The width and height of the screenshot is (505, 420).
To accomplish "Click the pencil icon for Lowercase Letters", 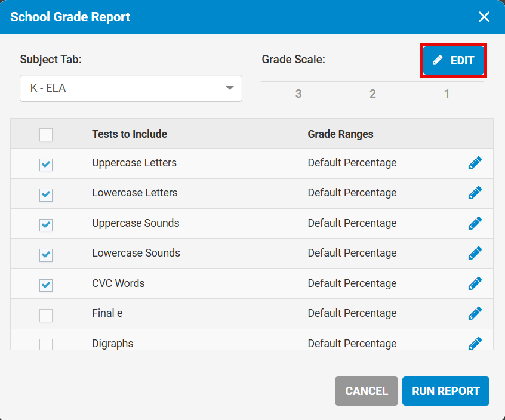I will click(475, 192).
